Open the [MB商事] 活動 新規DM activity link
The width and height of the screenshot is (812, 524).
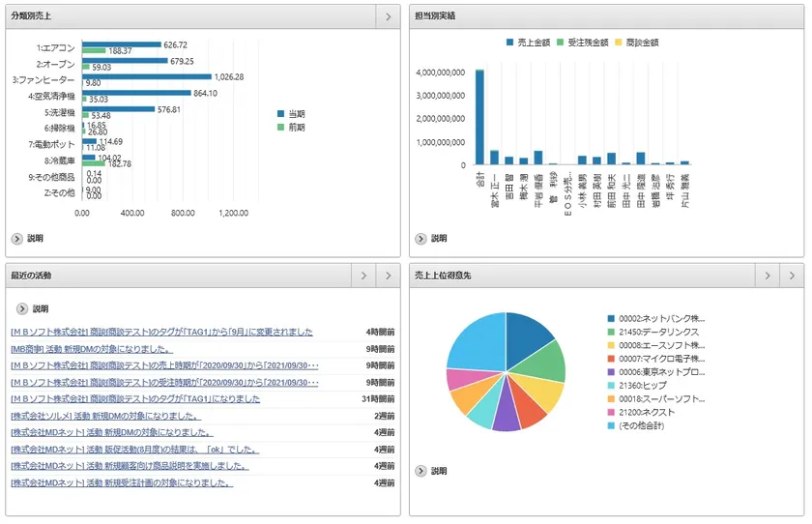[x=92, y=349]
